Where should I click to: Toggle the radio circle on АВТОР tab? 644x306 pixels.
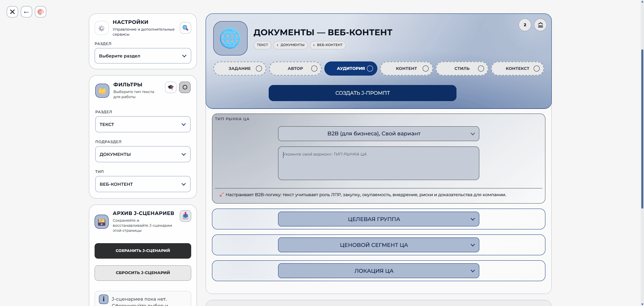314,69
